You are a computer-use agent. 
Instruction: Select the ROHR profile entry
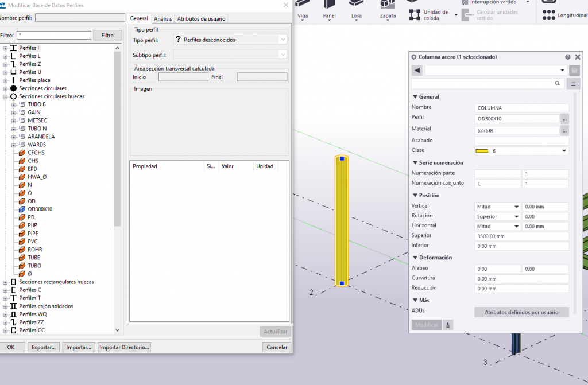tap(35, 249)
